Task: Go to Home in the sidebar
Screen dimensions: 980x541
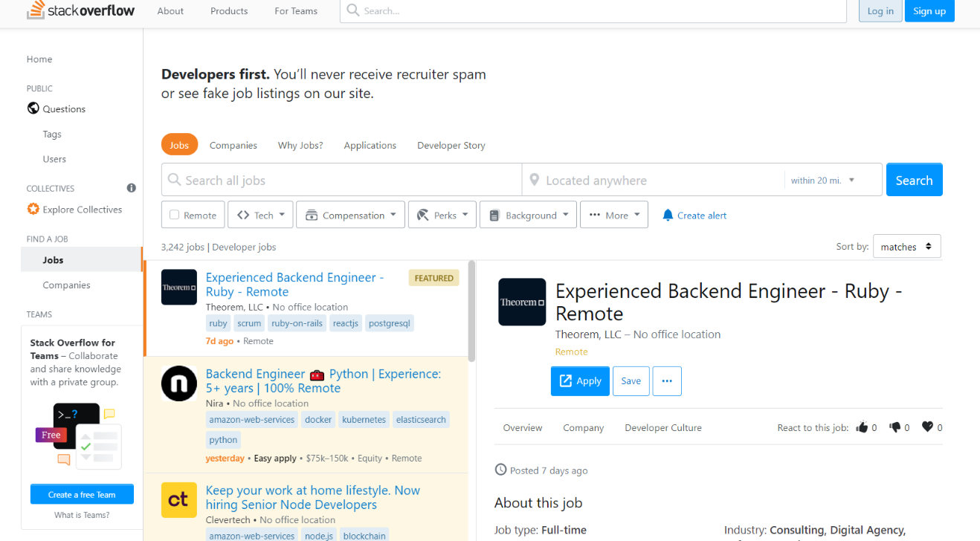Action: pos(39,59)
